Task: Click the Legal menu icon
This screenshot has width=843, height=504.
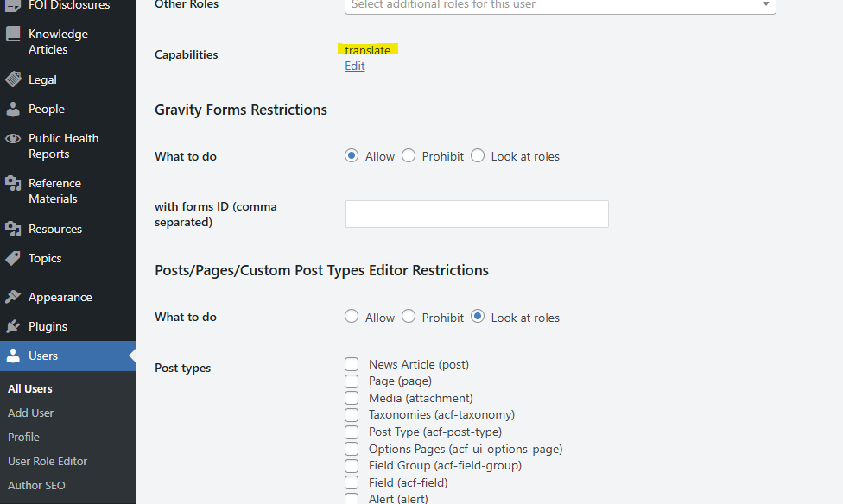Action: 13,79
